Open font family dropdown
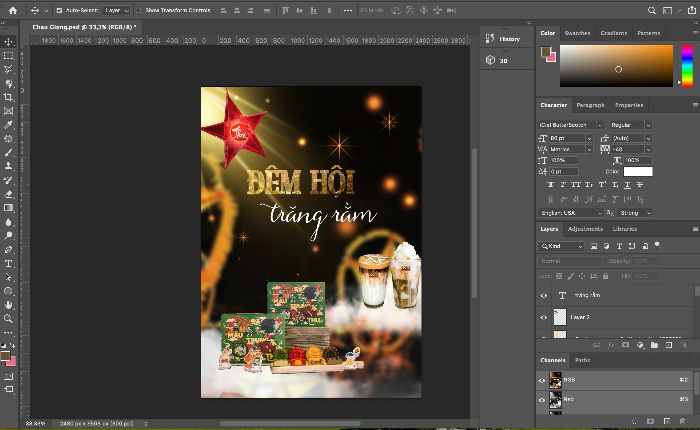Image resolution: width=700 pixels, height=430 pixels. point(570,125)
